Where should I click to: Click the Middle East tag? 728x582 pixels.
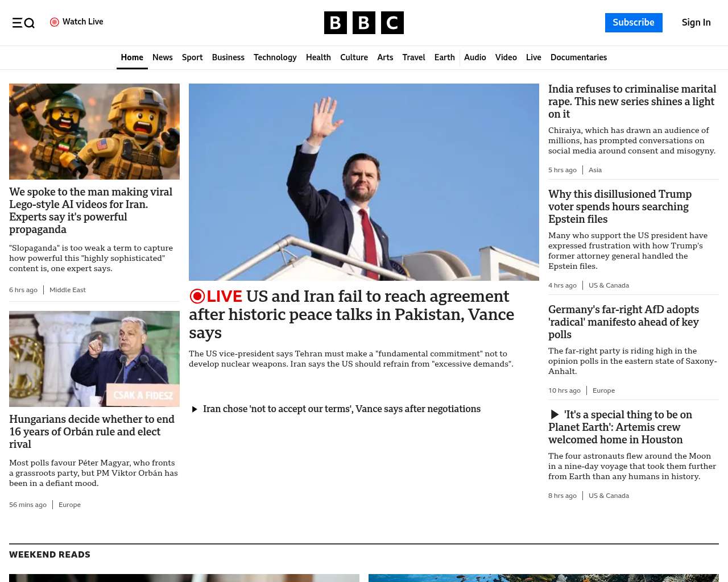pyautogui.click(x=68, y=290)
